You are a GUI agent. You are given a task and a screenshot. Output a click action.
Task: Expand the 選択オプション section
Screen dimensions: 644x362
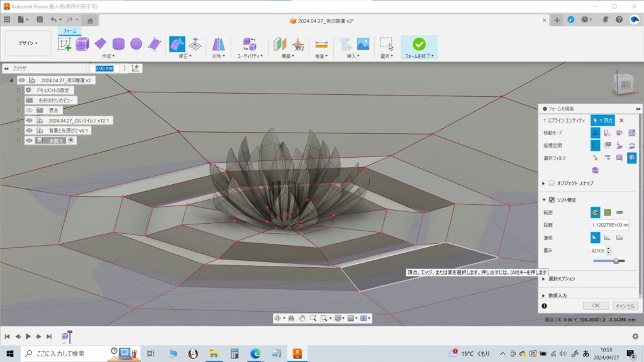point(562,278)
